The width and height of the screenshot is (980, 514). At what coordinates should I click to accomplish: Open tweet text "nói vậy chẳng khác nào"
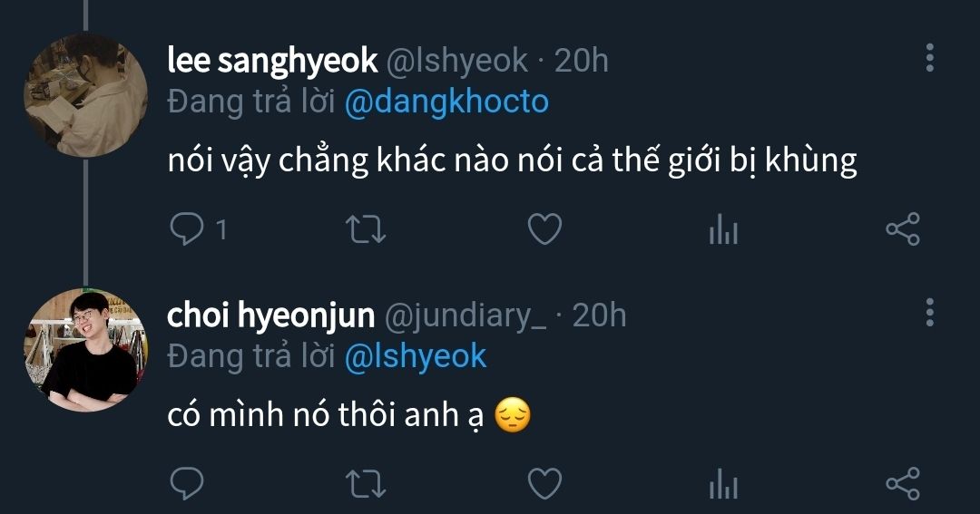[512, 160]
